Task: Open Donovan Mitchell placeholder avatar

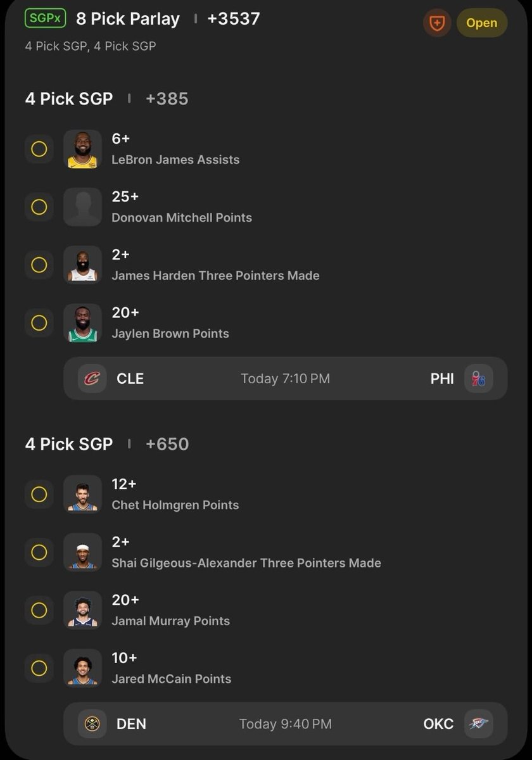Action: (x=83, y=207)
